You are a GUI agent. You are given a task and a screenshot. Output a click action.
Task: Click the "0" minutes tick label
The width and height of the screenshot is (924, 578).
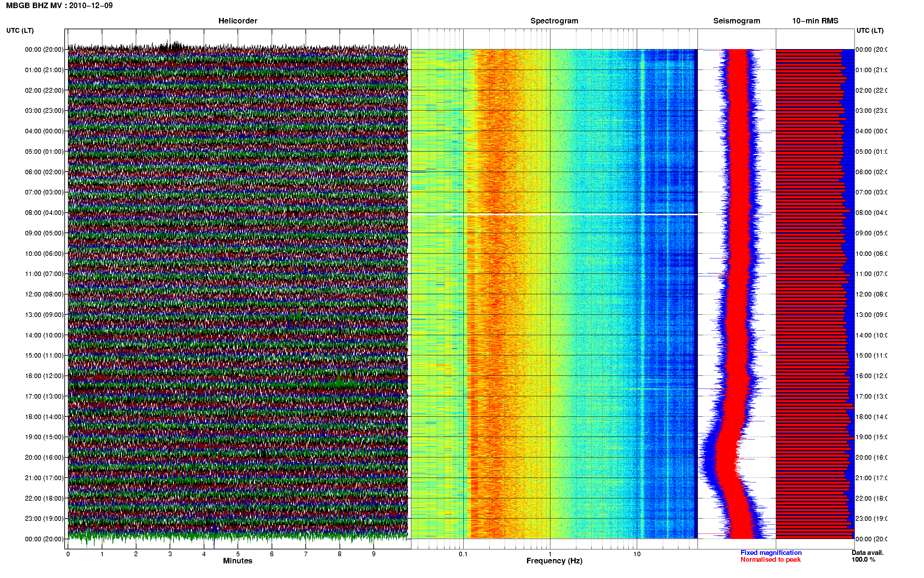[x=68, y=554]
